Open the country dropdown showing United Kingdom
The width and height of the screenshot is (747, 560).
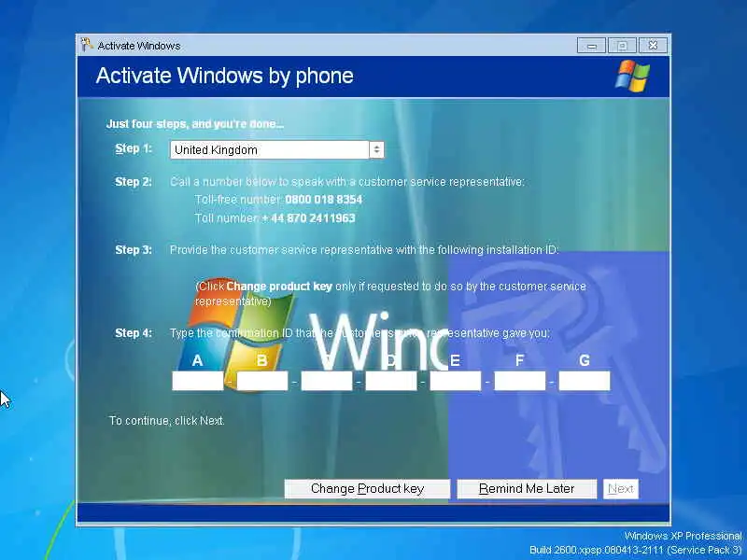(x=276, y=150)
